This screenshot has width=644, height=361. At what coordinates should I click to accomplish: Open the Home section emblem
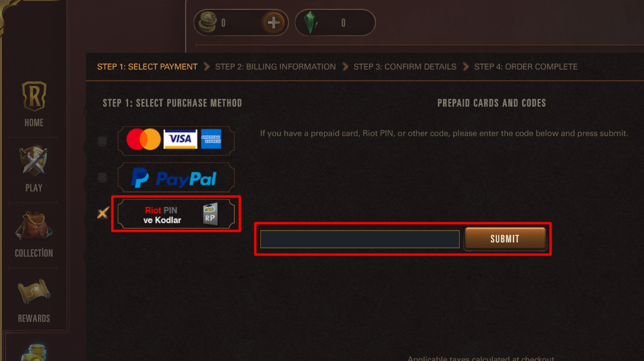pos(34,96)
